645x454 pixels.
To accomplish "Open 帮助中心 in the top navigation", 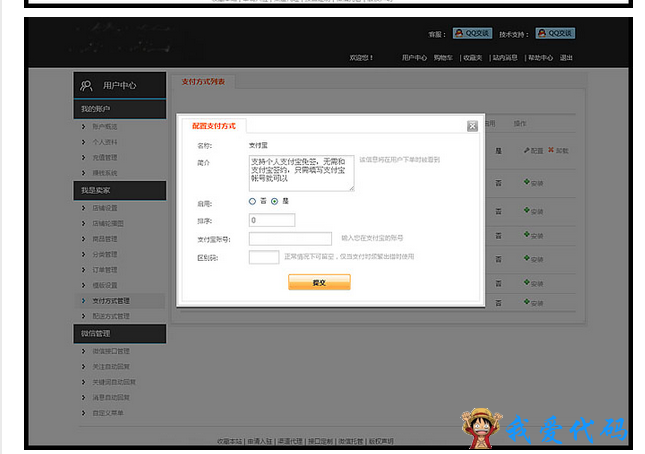I will click(x=541, y=58).
